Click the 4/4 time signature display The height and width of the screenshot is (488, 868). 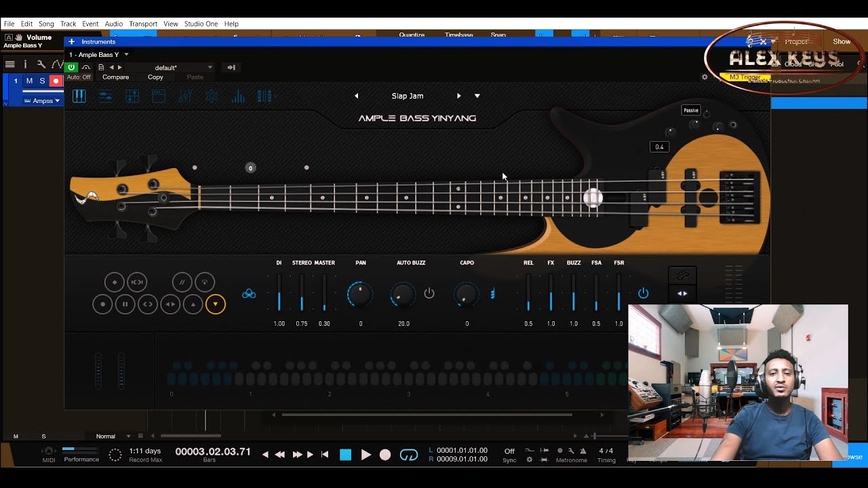click(x=606, y=451)
